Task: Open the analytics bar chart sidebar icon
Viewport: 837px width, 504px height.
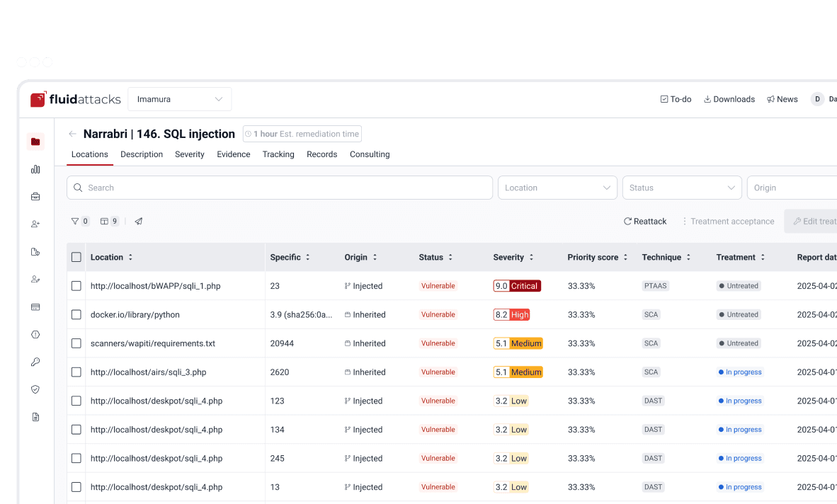Action: click(x=35, y=169)
